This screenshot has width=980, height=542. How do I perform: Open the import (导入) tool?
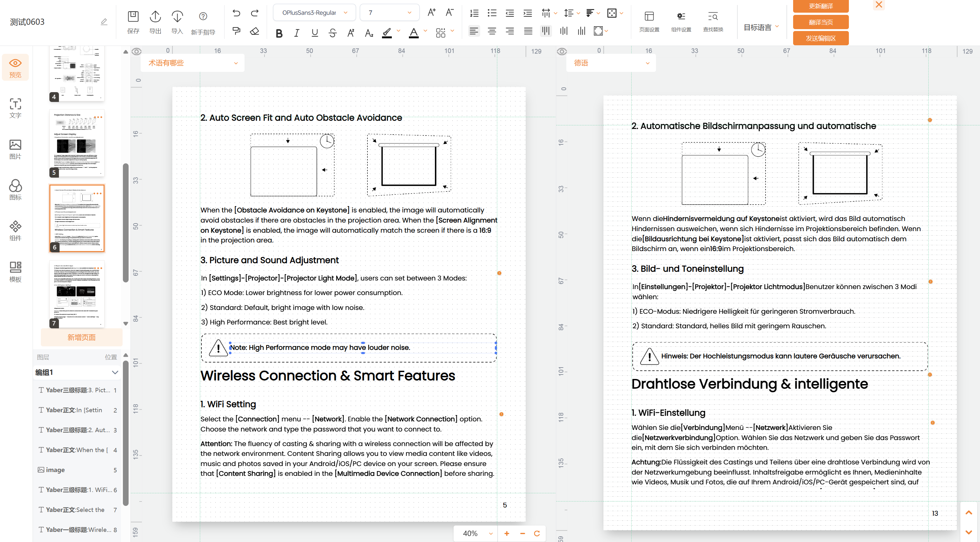[x=177, y=22]
